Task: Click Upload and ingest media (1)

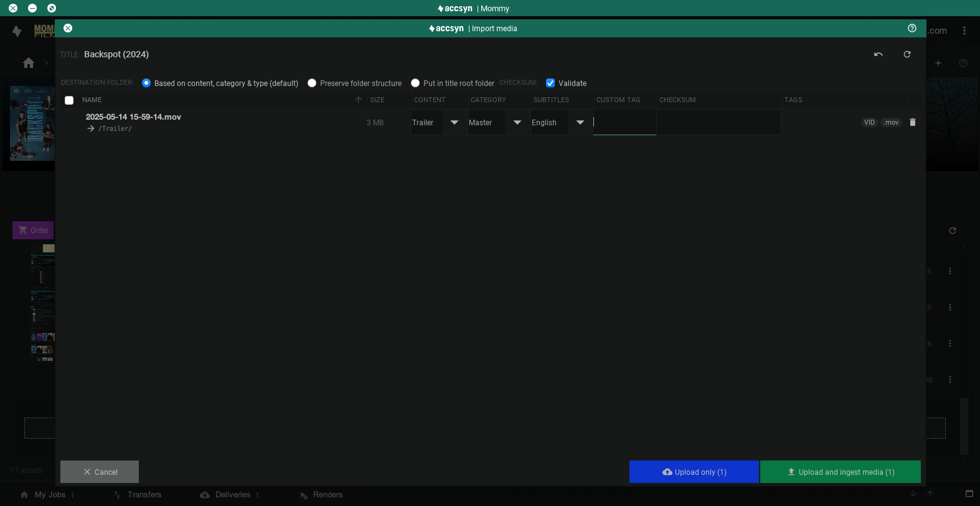Action: coord(841,472)
